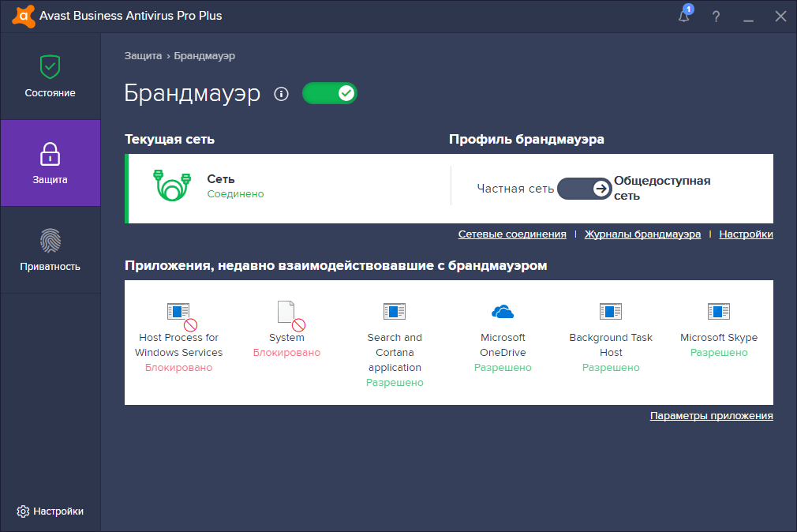Click the Профиль брандмауэра heading
Screen dimensions: 797x532
pyautogui.click(x=526, y=140)
